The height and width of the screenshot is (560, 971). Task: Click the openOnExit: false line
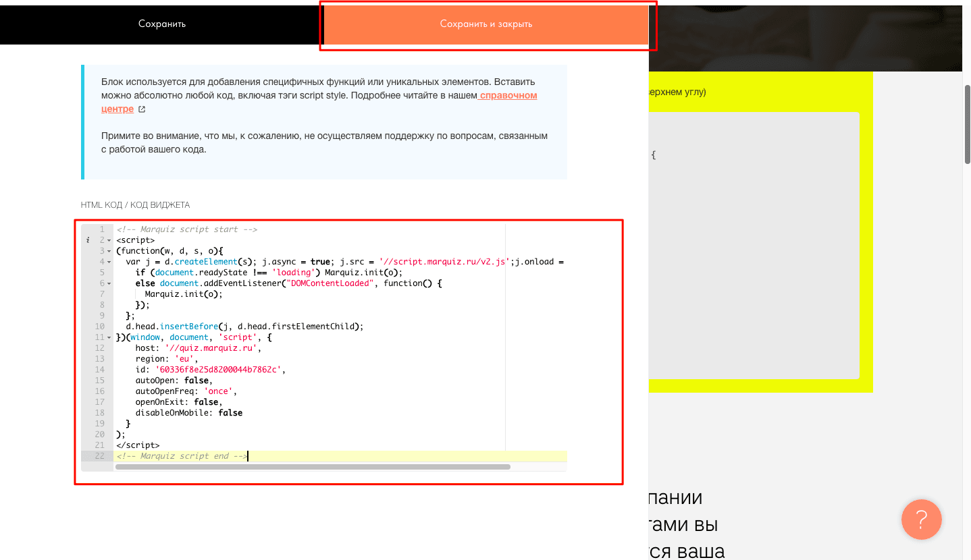coord(179,402)
